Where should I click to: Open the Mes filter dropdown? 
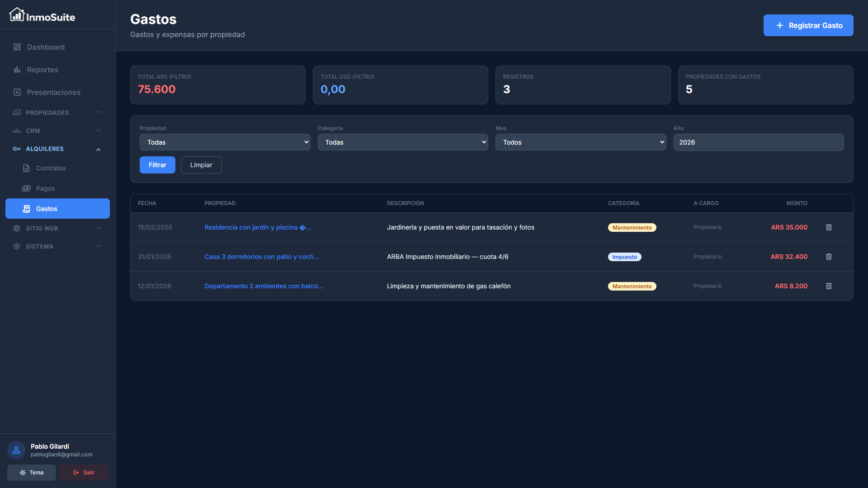click(x=580, y=142)
